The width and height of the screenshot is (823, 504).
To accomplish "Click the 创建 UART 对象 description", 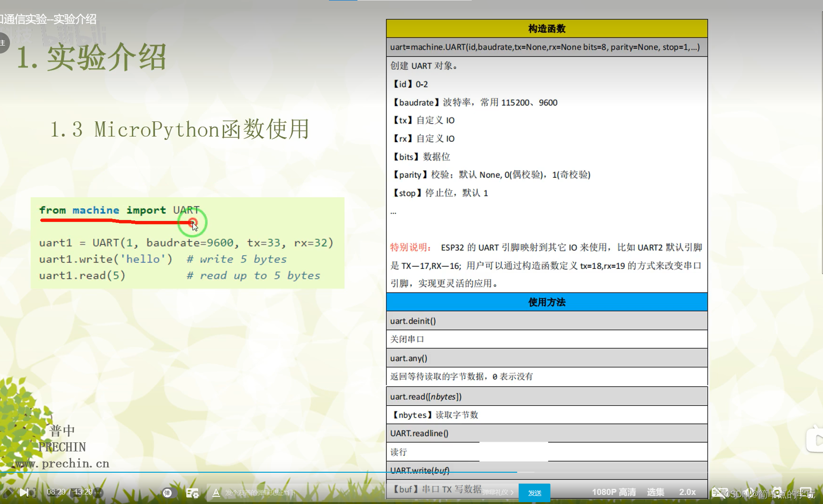I will pos(424,66).
